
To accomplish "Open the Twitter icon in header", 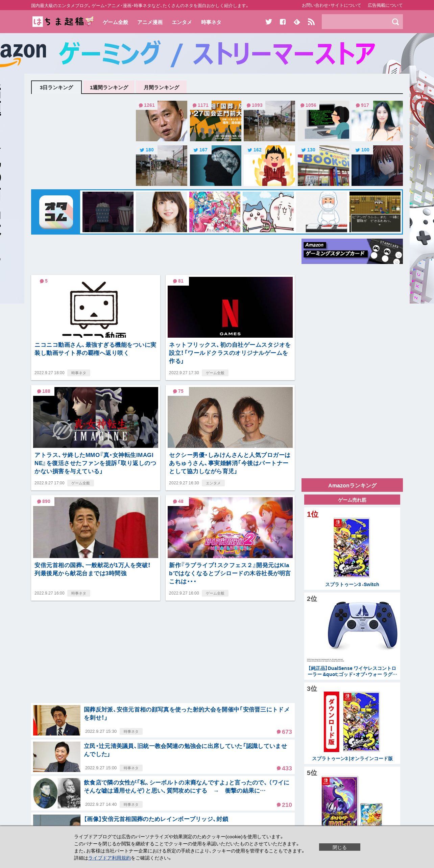I will [268, 22].
